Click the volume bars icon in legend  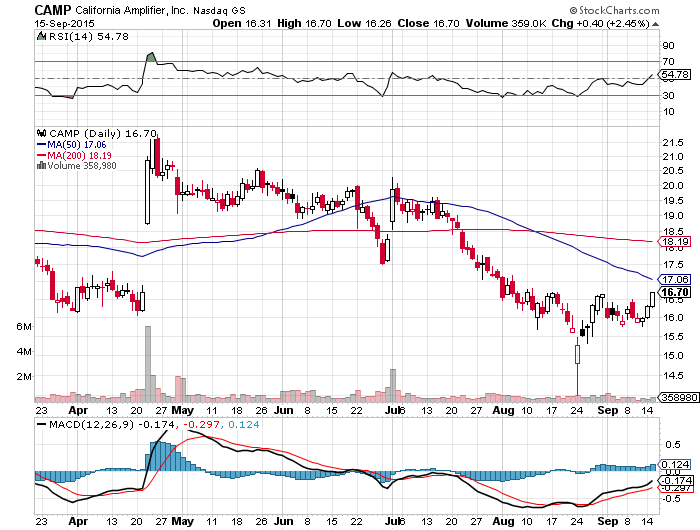pos(42,165)
